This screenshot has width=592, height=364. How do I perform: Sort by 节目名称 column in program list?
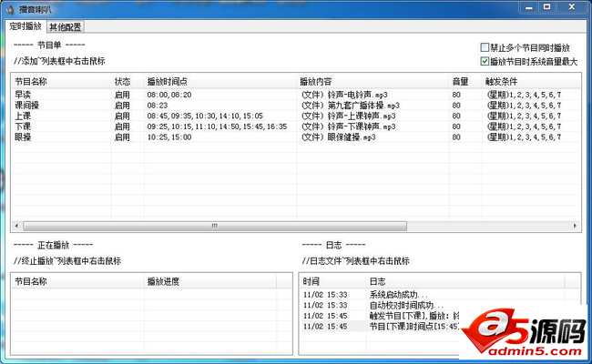click(61, 82)
